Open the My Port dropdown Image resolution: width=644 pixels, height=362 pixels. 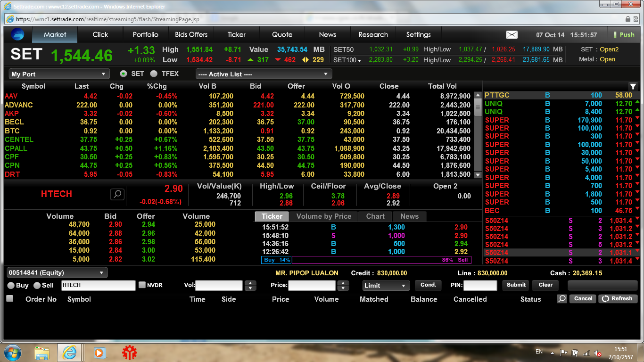click(59, 74)
